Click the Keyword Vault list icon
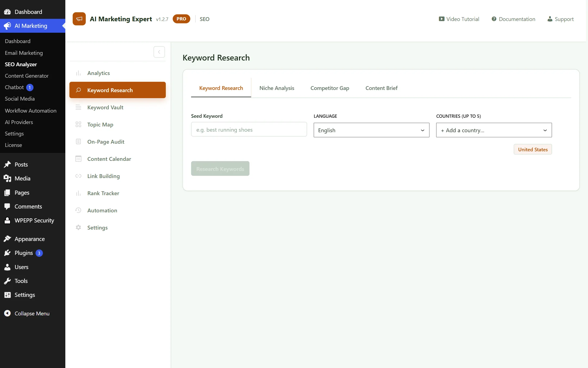588x368 pixels. (x=78, y=107)
